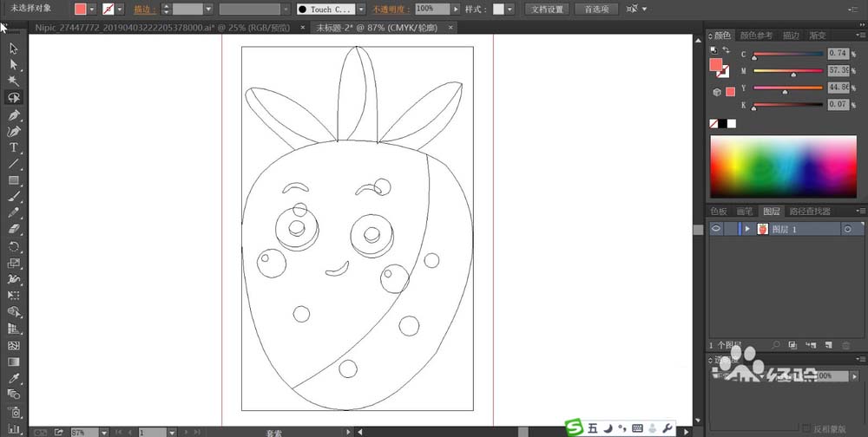Select the Rotate tool
Viewport: 868px width, 437px height.
point(14,247)
